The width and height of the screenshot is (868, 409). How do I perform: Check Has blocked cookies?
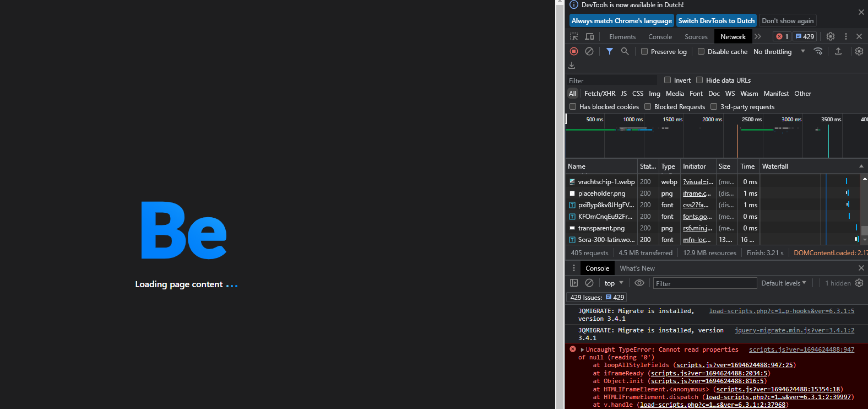573,106
